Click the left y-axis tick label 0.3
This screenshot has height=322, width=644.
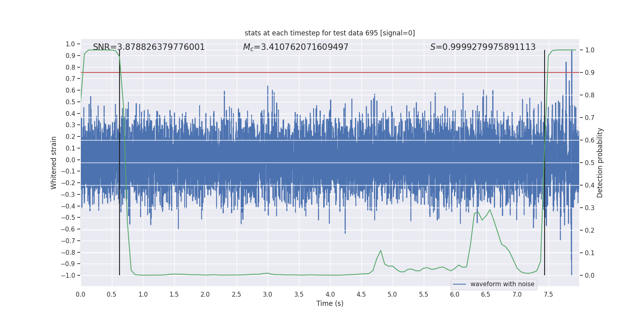tap(70, 125)
